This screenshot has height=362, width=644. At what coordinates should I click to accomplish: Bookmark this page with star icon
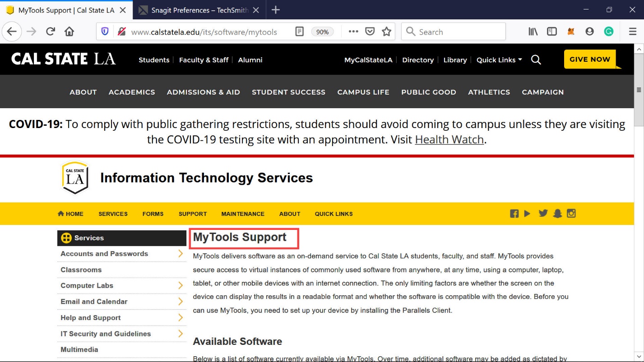(x=386, y=32)
